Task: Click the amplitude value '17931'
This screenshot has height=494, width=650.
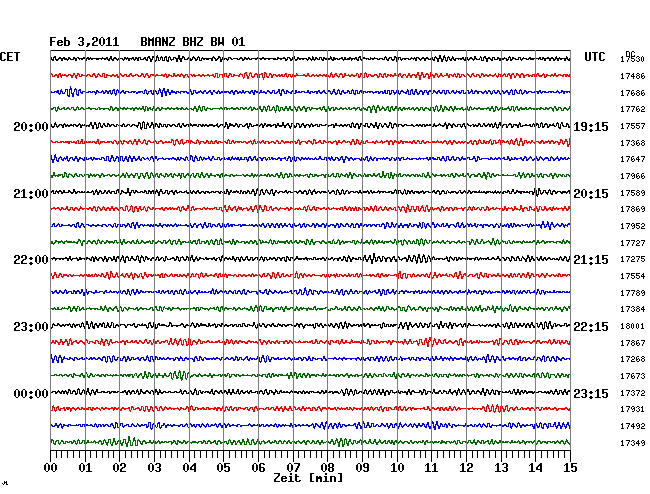Action: pos(633,409)
